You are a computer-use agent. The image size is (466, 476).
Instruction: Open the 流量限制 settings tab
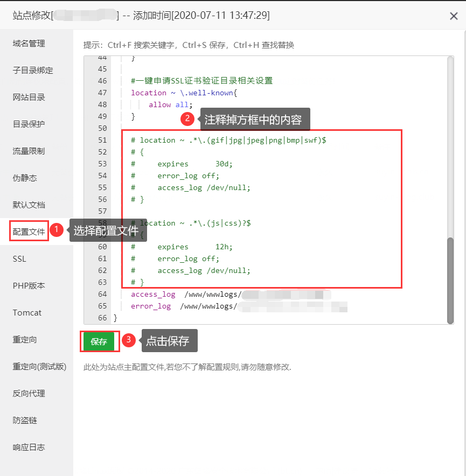coord(29,151)
